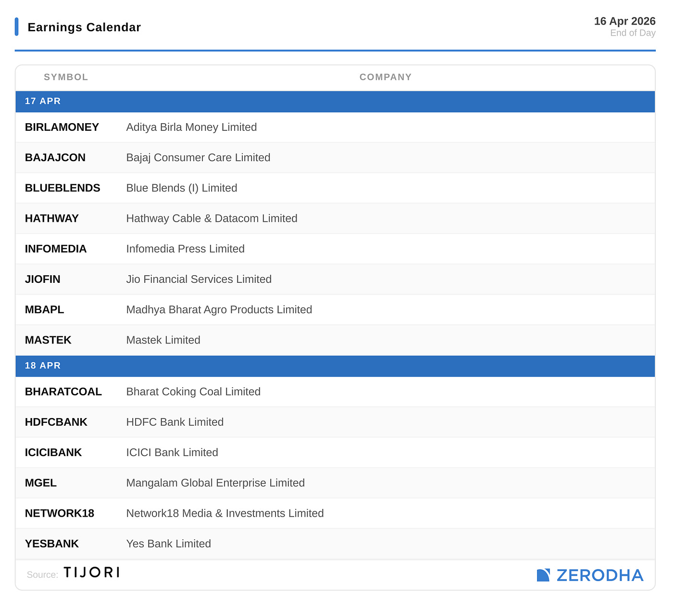The width and height of the screenshot is (700, 609).
Task: Select the INFOMEDIA symbol
Action: pos(56,249)
